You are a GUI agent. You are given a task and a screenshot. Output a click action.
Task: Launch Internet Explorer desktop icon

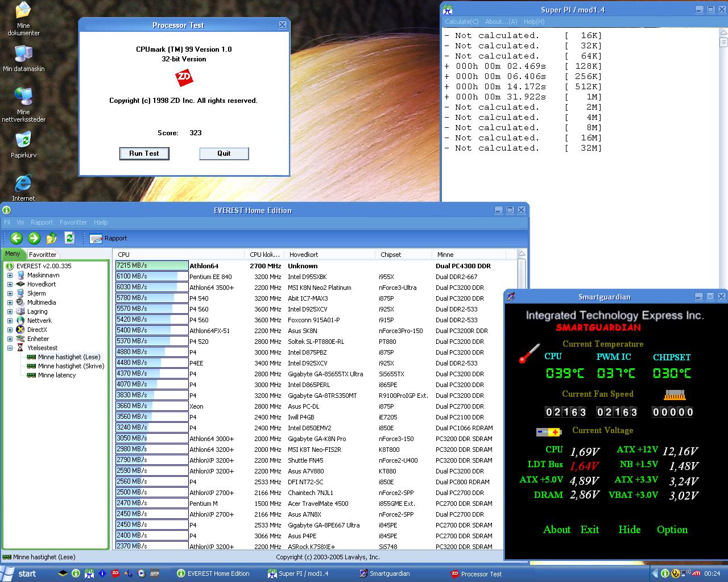point(23,188)
